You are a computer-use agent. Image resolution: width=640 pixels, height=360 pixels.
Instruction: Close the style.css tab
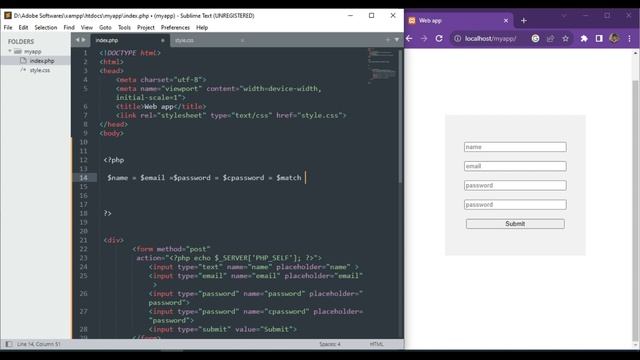pos(242,40)
